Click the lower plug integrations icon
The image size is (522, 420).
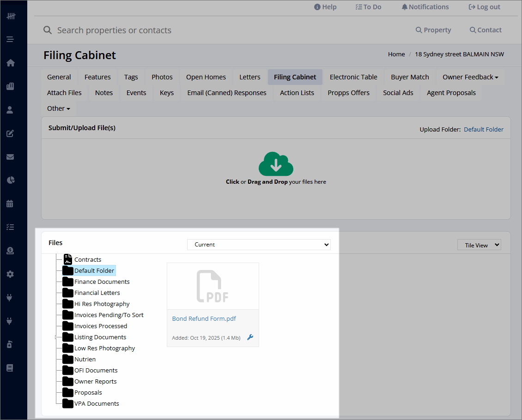(x=10, y=321)
